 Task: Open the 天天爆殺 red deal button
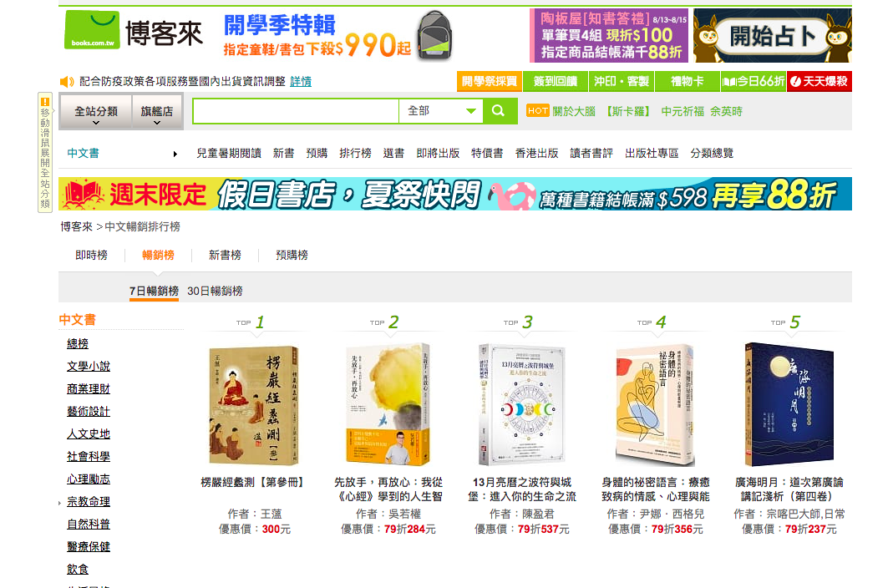tap(819, 81)
